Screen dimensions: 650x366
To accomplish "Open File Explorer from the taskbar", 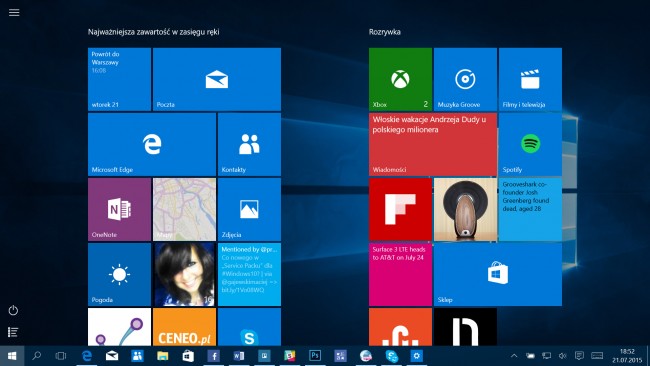I will click(162, 356).
